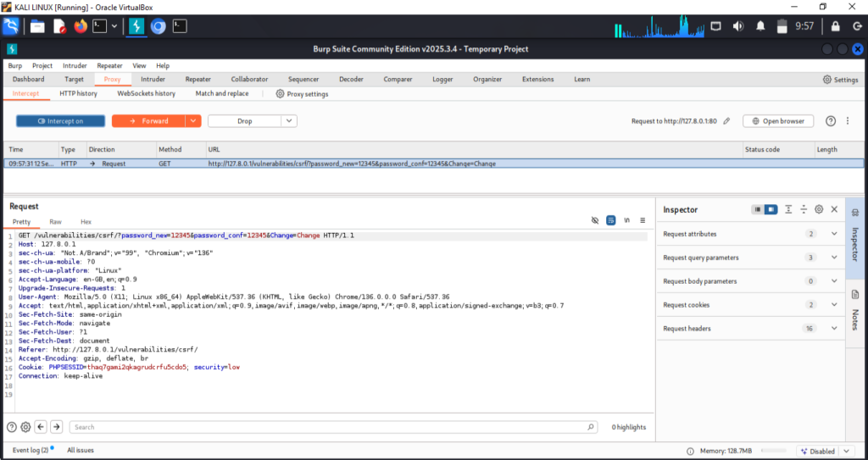Viewport: 868px width, 460px height.
Task: Click the search settings gear icon at bottom
Action: point(26,427)
